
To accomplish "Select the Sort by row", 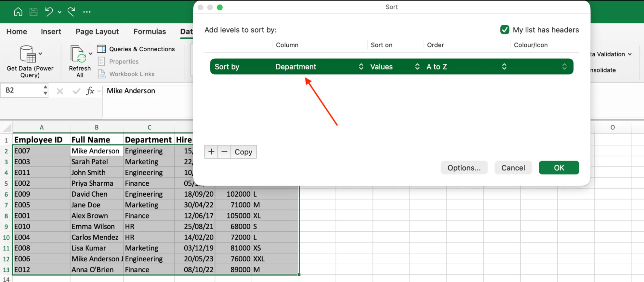I will click(x=391, y=67).
